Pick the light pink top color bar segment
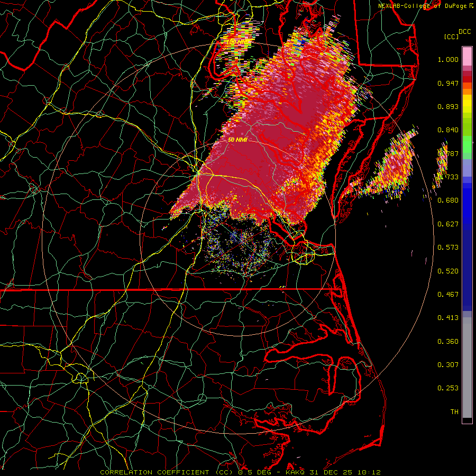 (x=467, y=56)
